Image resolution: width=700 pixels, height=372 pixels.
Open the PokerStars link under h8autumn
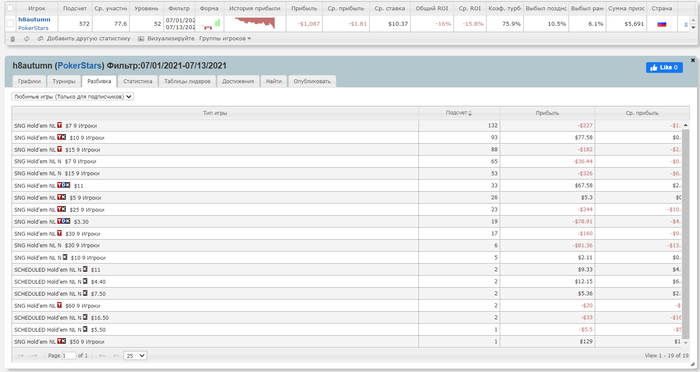tap(33, 28)
